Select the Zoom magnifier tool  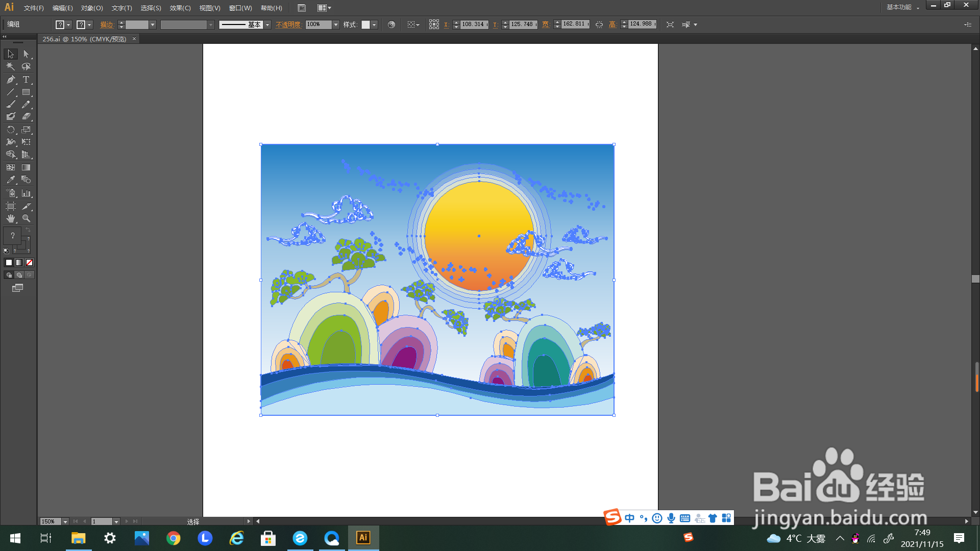pyautogui.click(x=26, y=218)
